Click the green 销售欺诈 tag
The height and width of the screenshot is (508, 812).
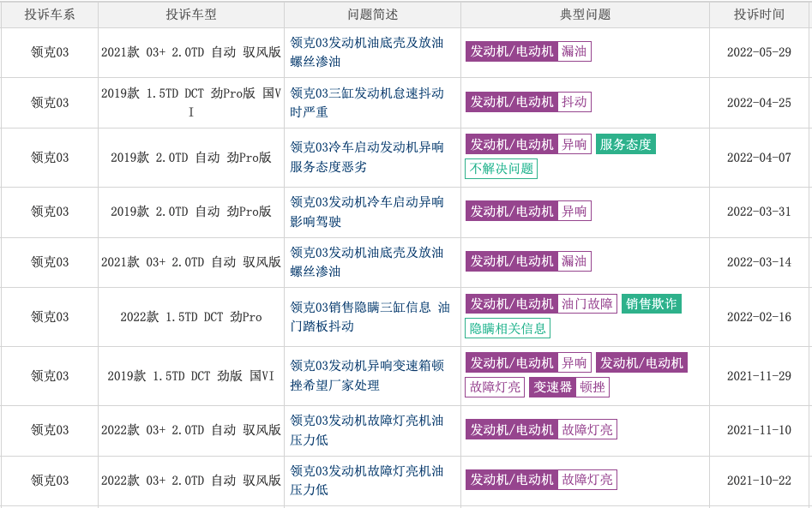click(652, 303)
